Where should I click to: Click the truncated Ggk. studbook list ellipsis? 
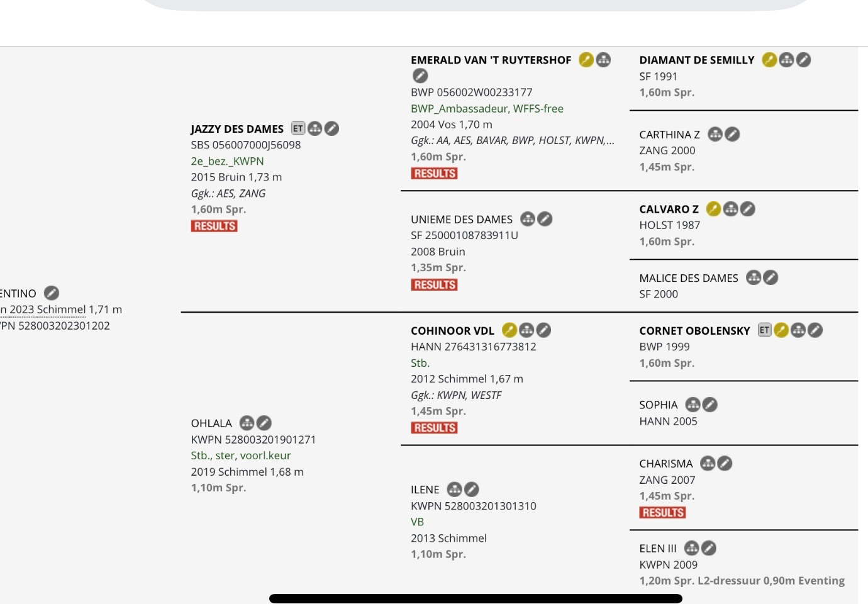click(610, 140)
